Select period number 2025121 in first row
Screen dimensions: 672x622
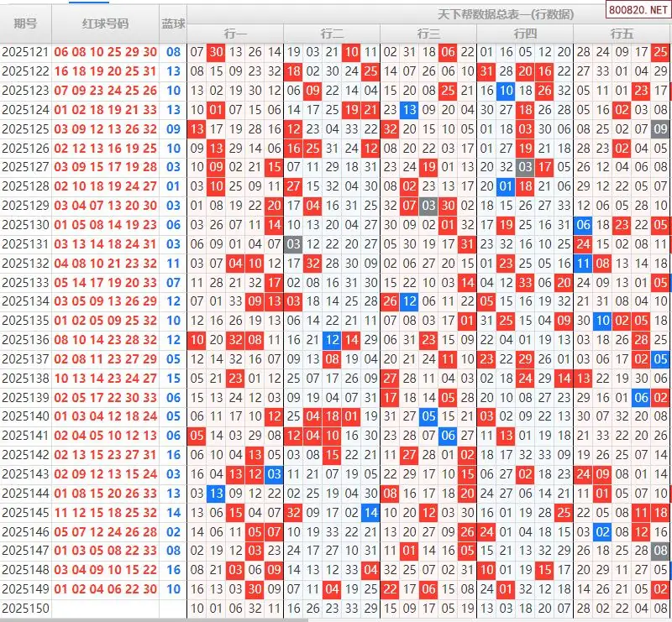pyautogui.click(x=25, y=52)
